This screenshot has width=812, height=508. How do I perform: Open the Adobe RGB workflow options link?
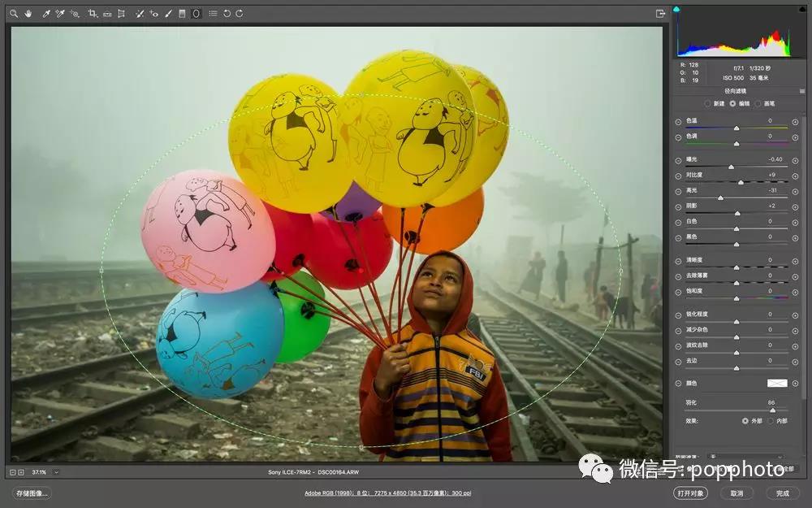tap(388, 493)
